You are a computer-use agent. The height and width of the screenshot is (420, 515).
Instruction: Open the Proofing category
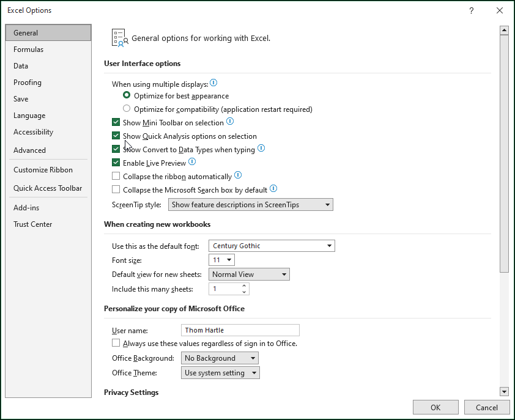click(48, 83)
